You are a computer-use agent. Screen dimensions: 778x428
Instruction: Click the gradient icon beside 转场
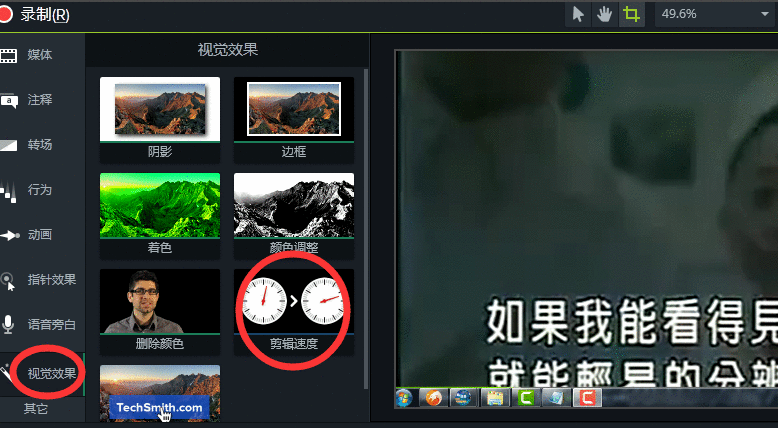8,145
